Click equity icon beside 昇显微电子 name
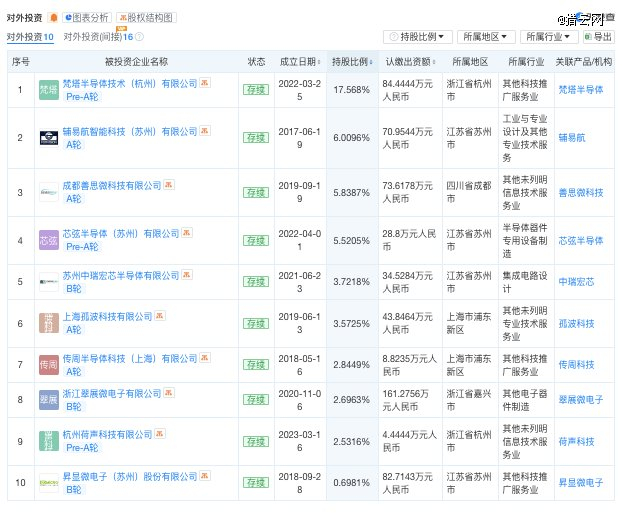 [205, 475]
